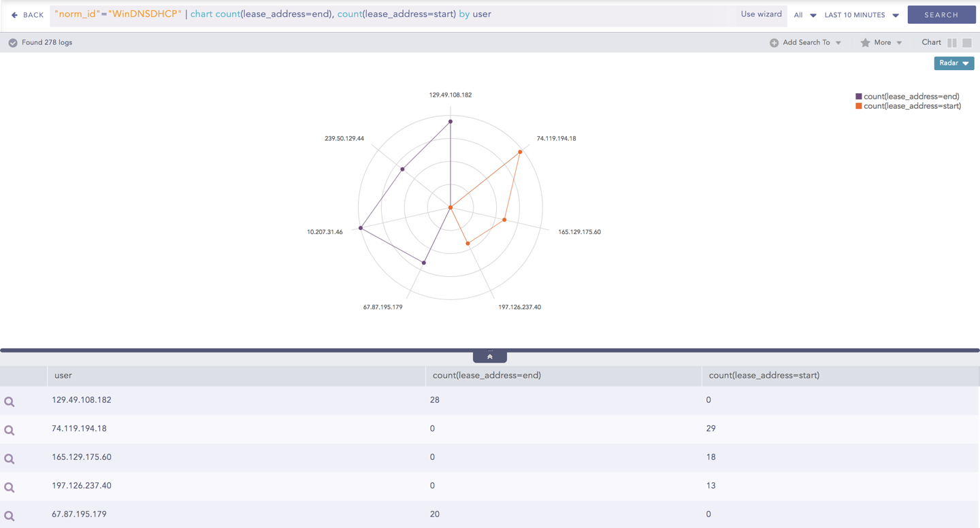Image resolution: width=980 pixels, height=528 pixels.
Task: Open the LAST 10 MINUTES time range dropdown
Action: (861, 15)
